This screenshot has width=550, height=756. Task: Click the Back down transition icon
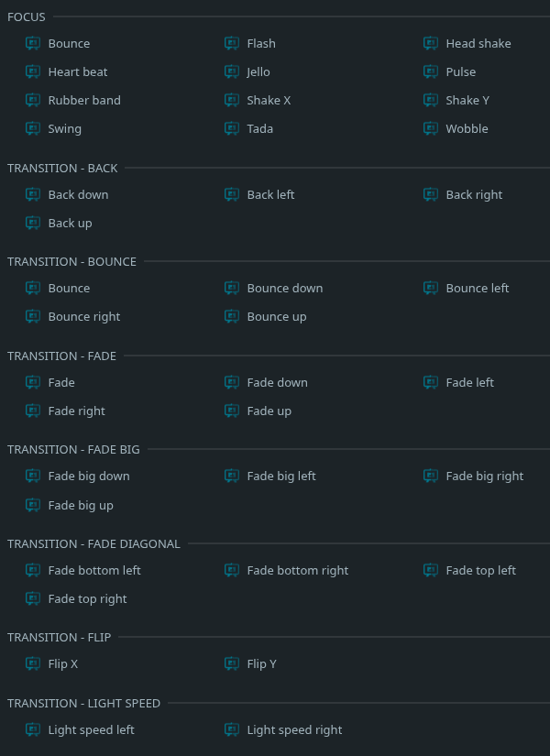[x=33, y=195]
